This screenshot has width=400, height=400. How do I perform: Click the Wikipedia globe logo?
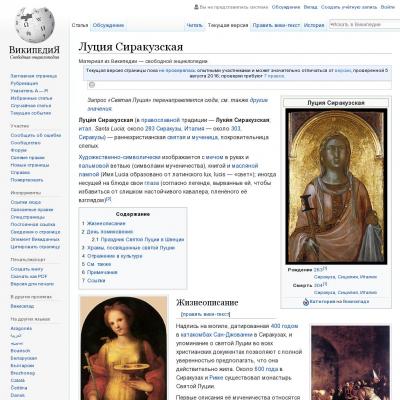[35, 24]
